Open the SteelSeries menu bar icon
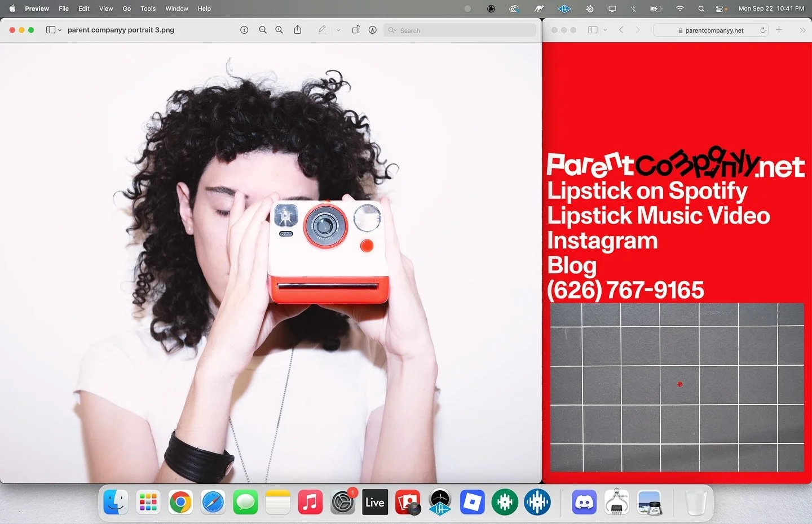The width and height of the screenshot is (812, 524). tap(590, 8)
